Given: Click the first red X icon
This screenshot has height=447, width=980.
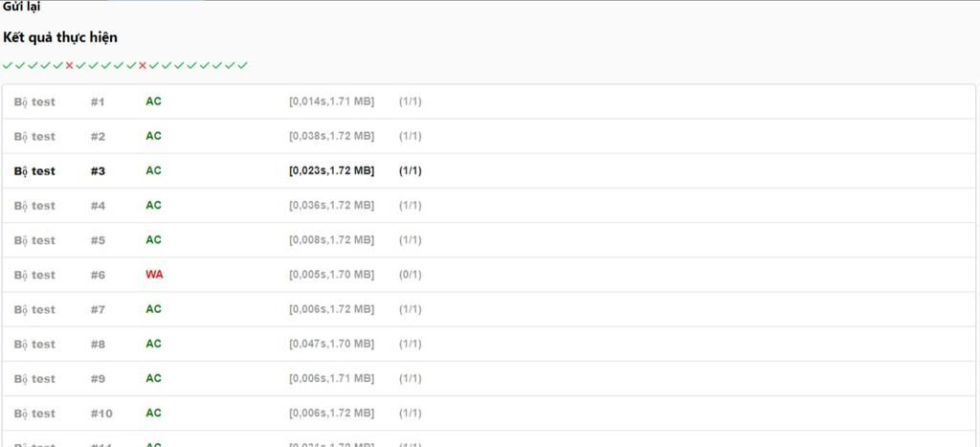Looking at the screenshot, I should tap(69, 65).
